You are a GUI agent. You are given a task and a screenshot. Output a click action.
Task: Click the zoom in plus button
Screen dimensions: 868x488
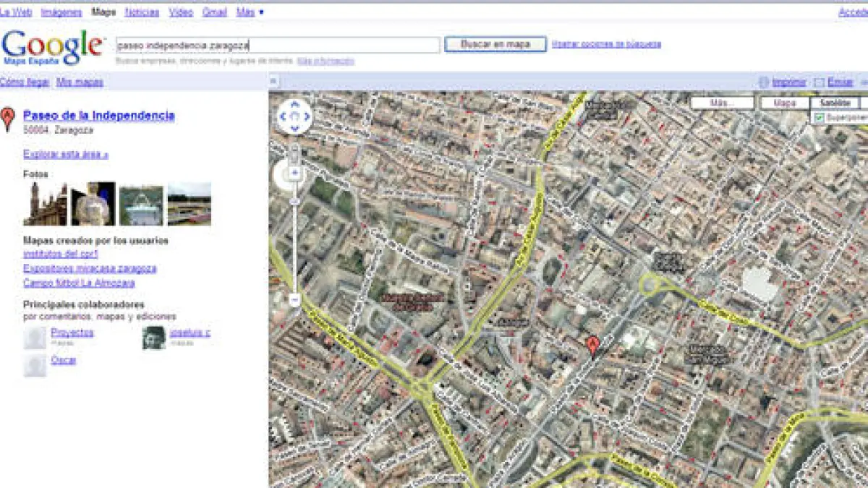point(294,173)
